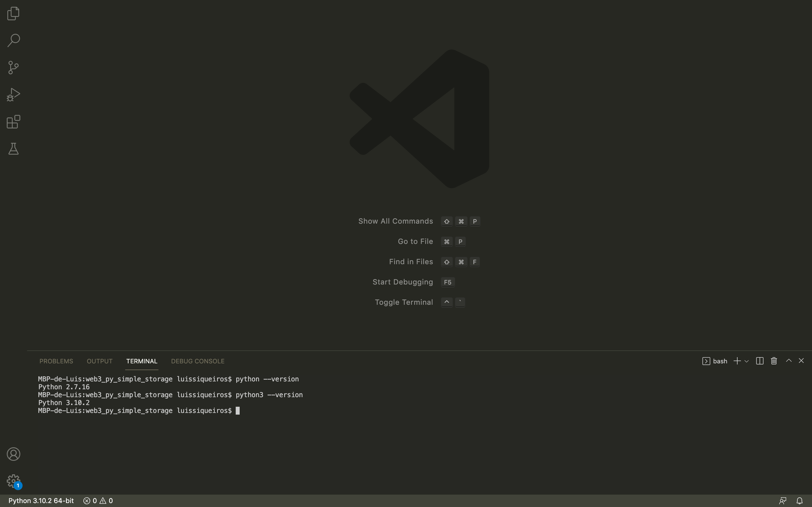Select Python 3.10.2 64-bit interpreter
The height and width of the screenshot is (507, 812).
click(41, 501)
